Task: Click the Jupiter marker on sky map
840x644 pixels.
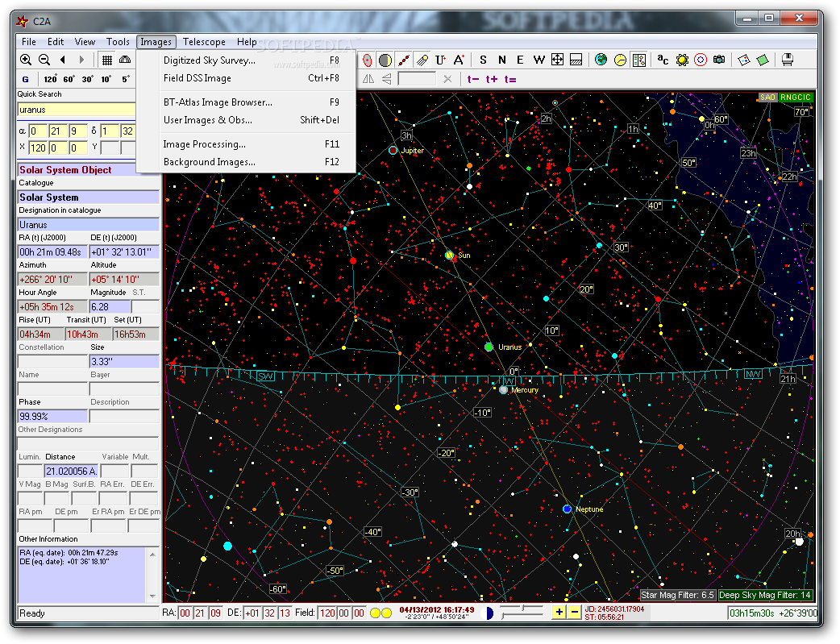Action: [x=393, y=151]
